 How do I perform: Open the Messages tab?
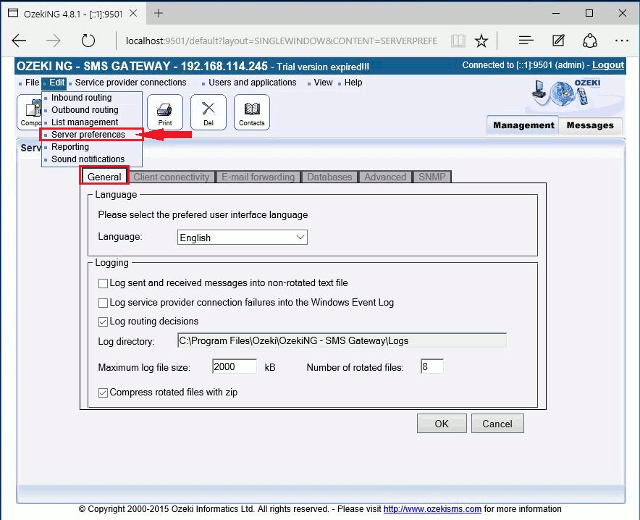coord(590,125)
